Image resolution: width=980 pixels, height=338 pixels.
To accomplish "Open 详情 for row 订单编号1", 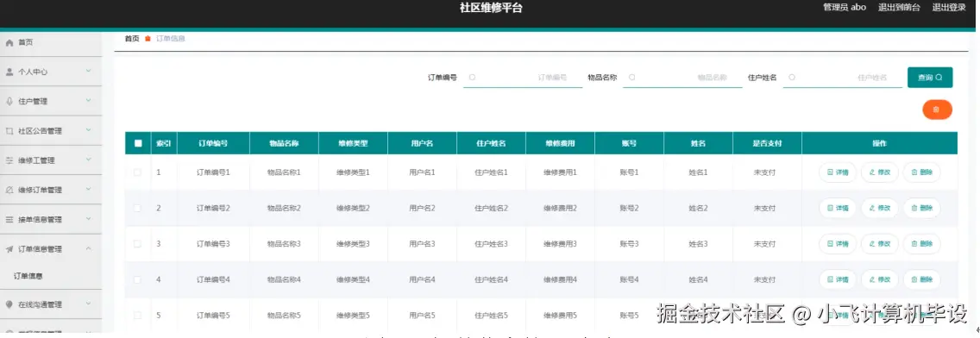I will coord(838,172).
